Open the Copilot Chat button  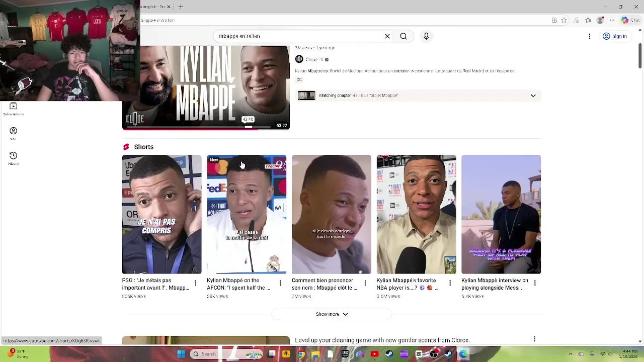pyautogui.click(x=630, y=20)
